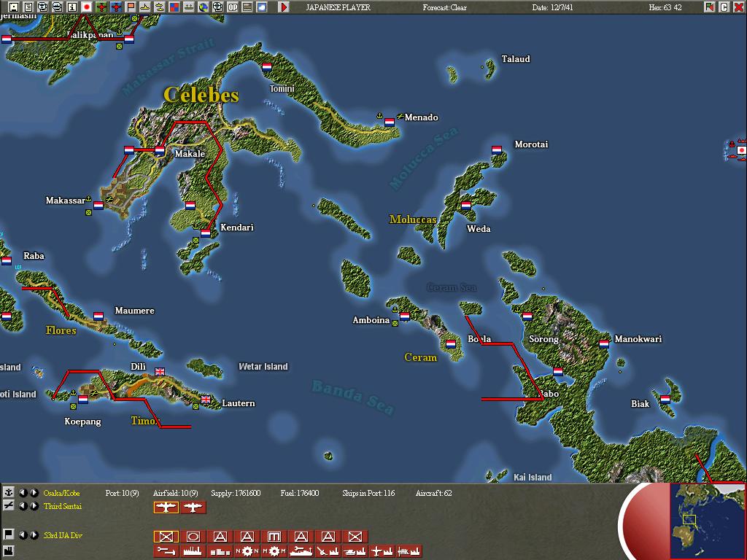Click the Dutch flag at Biak
747x560 pixels.
pyautogui.click(x=665, y=399)
